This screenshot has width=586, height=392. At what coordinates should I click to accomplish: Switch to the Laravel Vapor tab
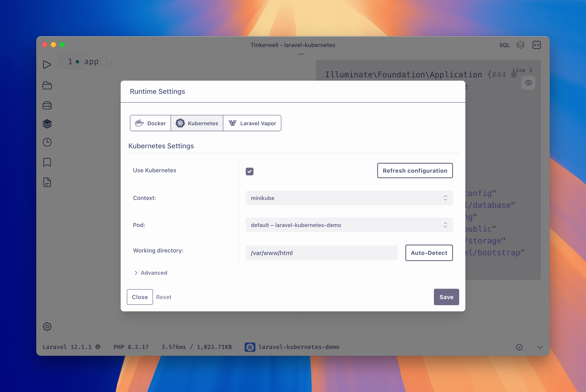(252, 123)
